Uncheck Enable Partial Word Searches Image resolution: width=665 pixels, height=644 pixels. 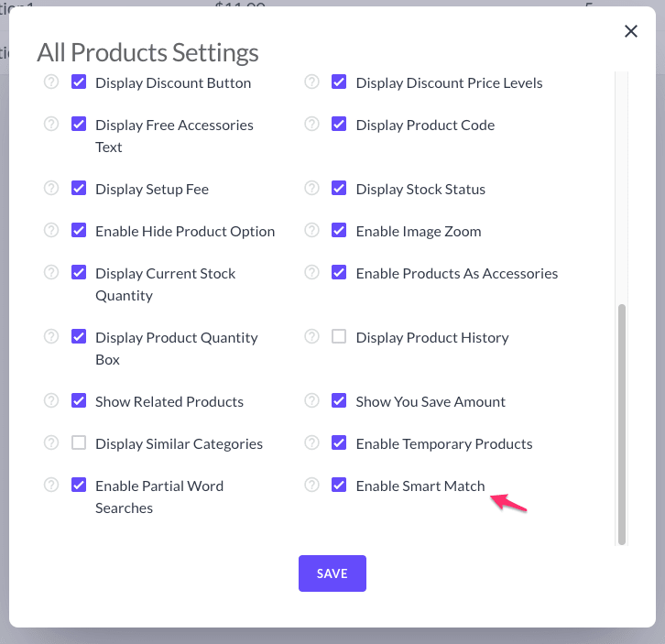[x=79, y=486]
